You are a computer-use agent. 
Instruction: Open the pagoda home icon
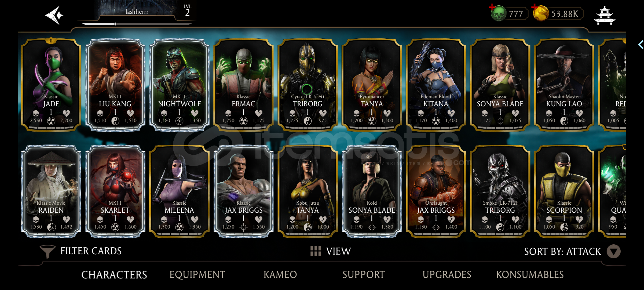pyautogui.click(x=605, y=16)
